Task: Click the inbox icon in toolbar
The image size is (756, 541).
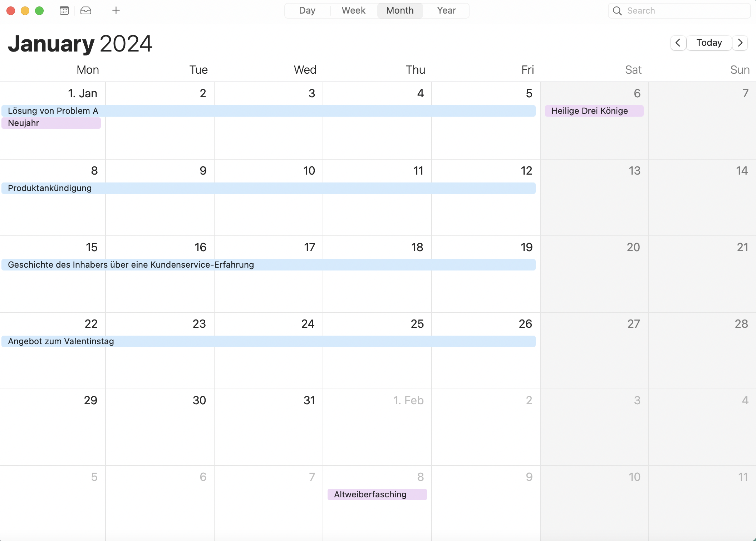Action: pyautogui.click(x=86, y=10)
